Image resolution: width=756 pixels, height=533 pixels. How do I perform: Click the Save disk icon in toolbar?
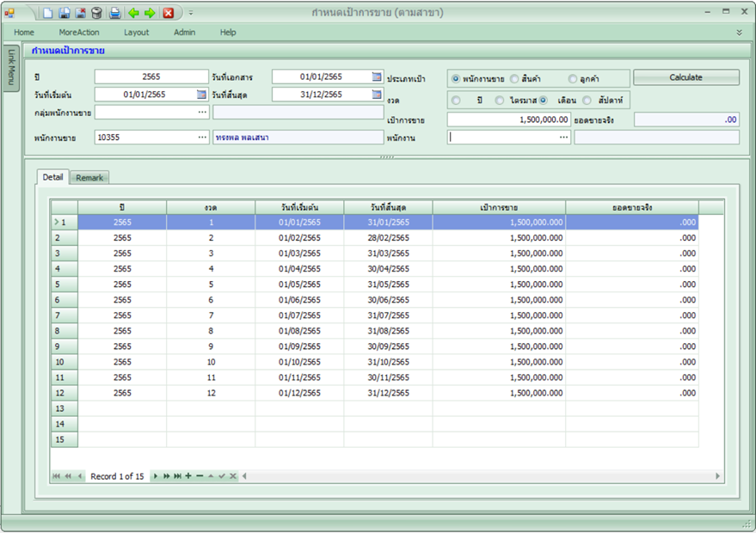click(65, 13)
